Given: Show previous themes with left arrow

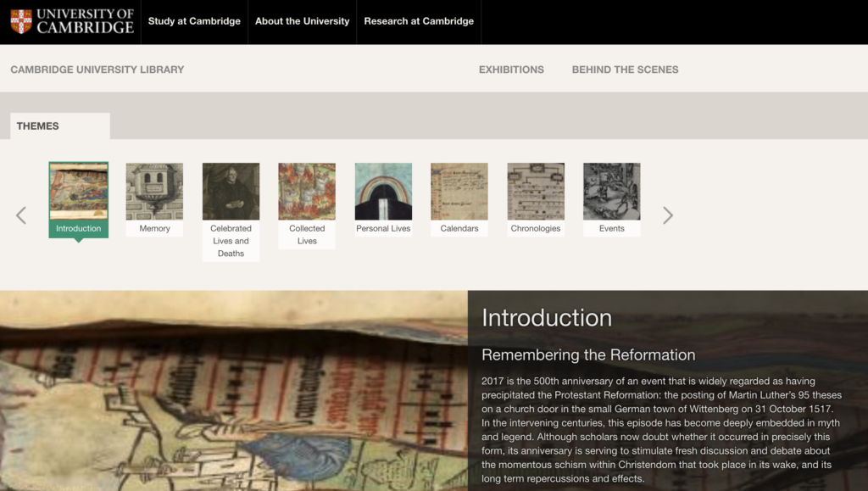Looking at the screenshot, I should 21,215.
